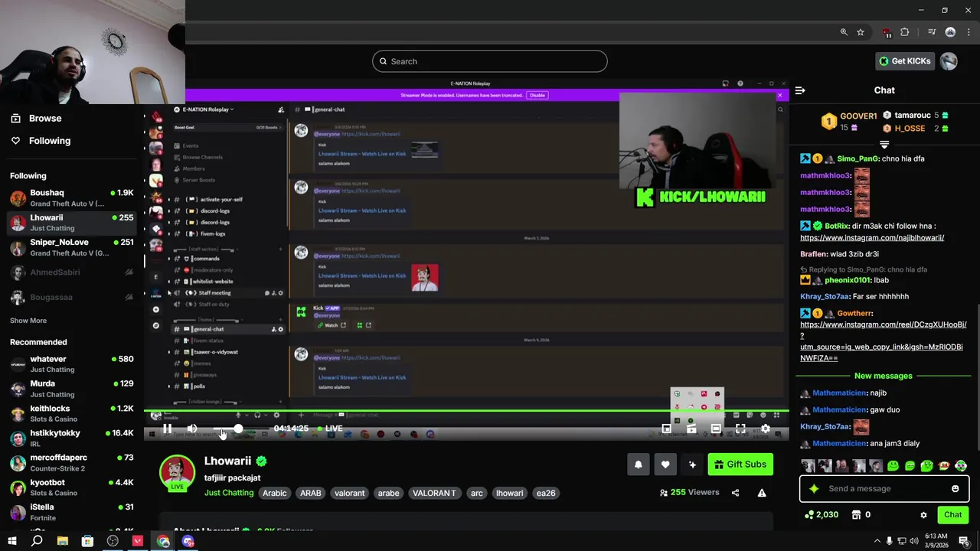The height and width of the screenshot is (551, 980).
Task: Click the Send a message chat field
Action: [884, 488]
